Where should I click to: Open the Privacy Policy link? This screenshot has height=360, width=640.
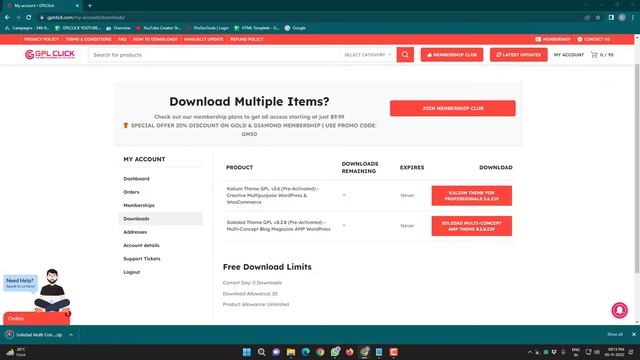(41, 39)
